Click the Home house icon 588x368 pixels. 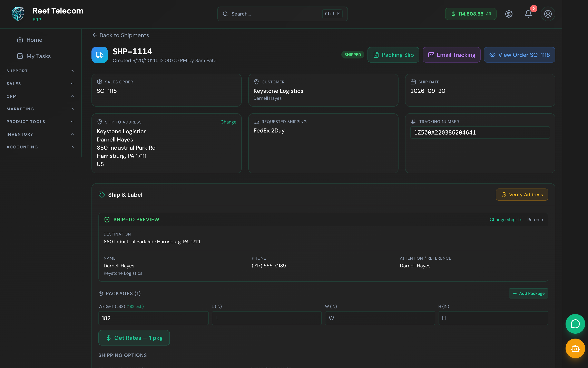pyautogui.click(x=20, y=39)
